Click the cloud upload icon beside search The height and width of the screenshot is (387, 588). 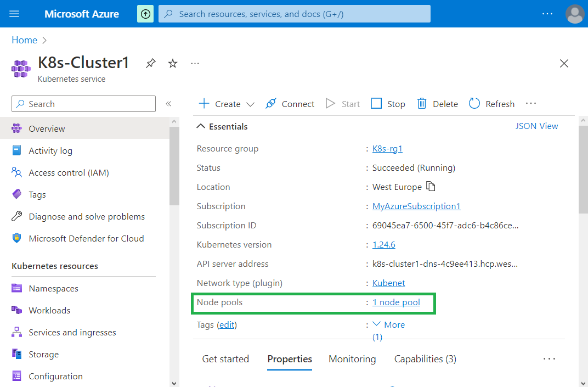point(145,14)
